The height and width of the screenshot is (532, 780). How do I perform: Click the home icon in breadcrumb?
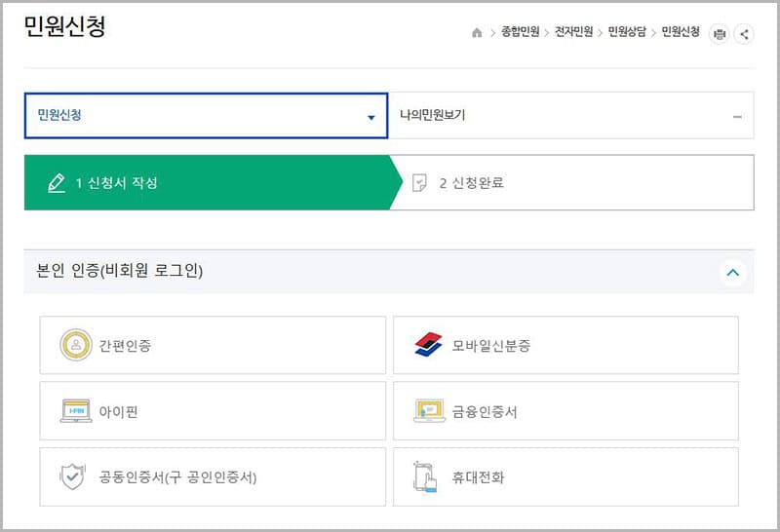pyautogui.click(x=477, y=34)
